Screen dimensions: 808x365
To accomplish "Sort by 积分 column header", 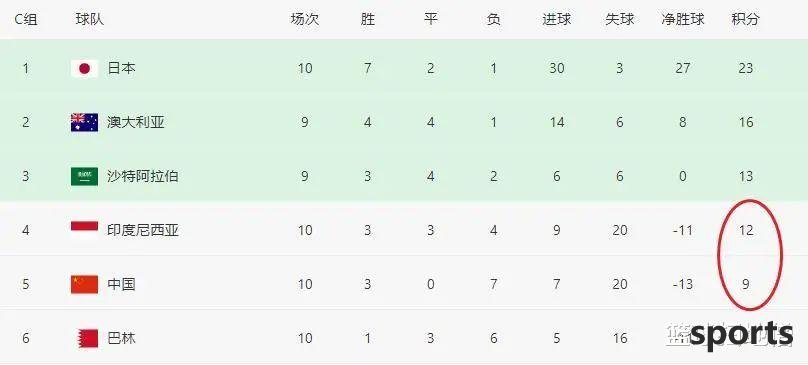I will tap(745, 20).
